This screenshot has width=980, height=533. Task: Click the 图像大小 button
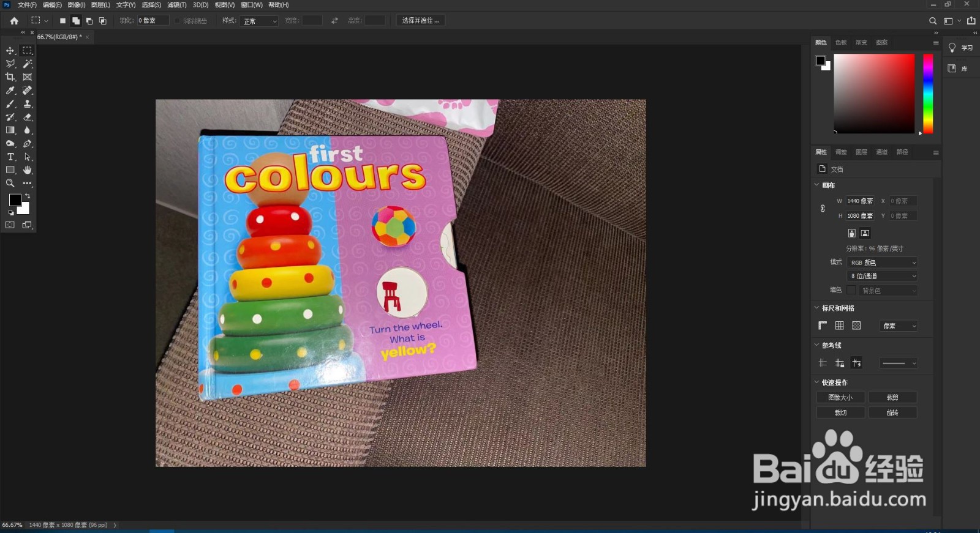(x=840, y=398)
